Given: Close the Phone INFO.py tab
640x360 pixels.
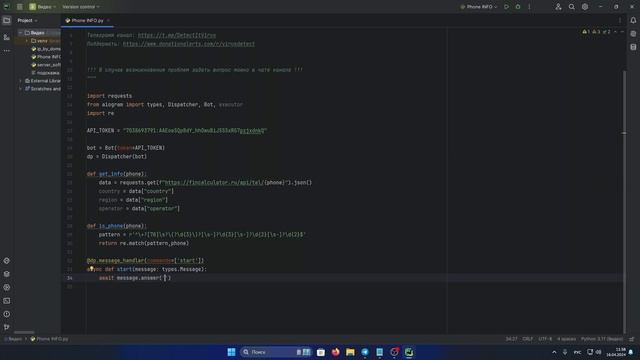Looking at the screenshot, I should click(x=108, y=20).
